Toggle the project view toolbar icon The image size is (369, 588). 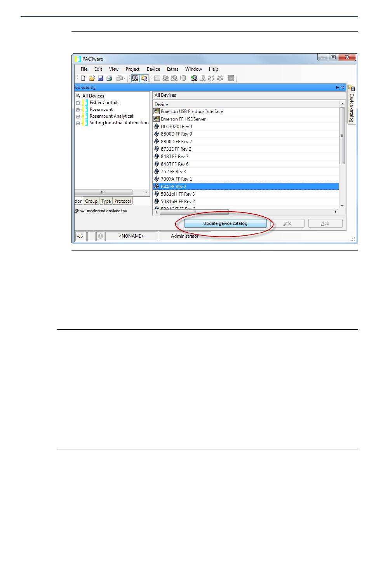point(135,78)
